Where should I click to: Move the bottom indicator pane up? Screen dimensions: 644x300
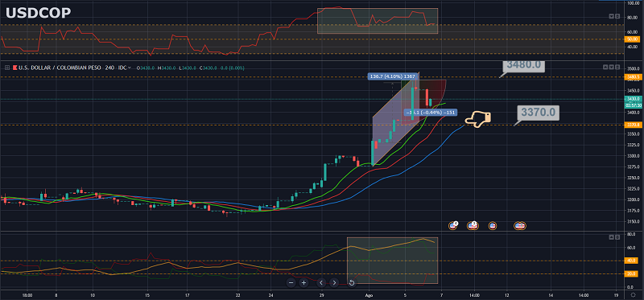click(612, 237)
